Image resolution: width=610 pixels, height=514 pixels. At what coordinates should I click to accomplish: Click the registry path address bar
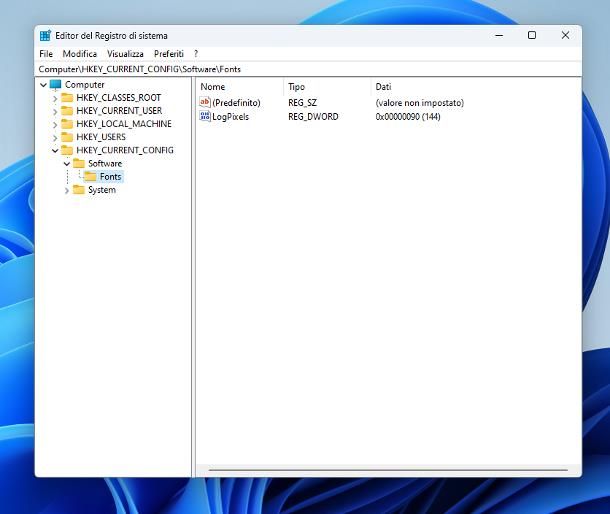[x=309, y=69]
